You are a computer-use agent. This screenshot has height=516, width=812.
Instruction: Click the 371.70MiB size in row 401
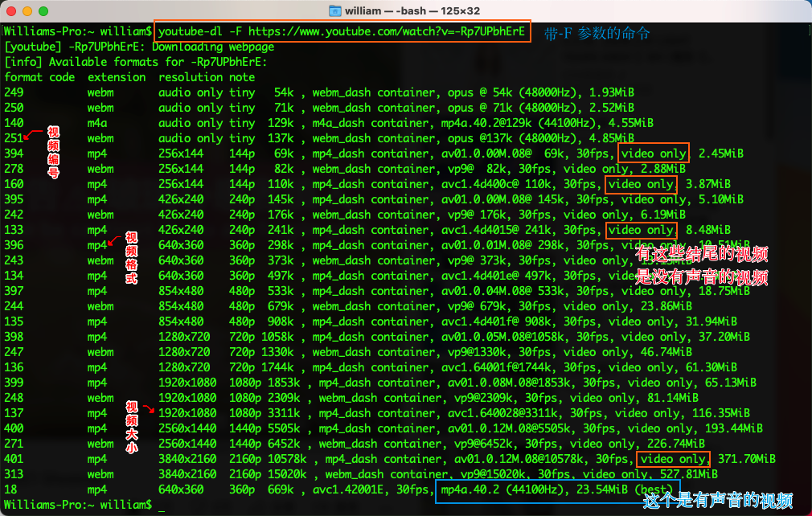coord(747,459)
